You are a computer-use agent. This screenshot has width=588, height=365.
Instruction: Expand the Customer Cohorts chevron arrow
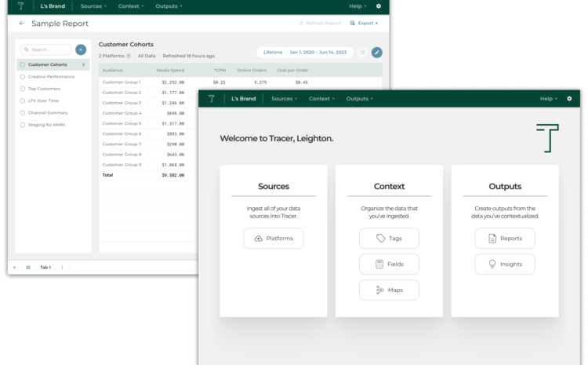pos(84,64)
